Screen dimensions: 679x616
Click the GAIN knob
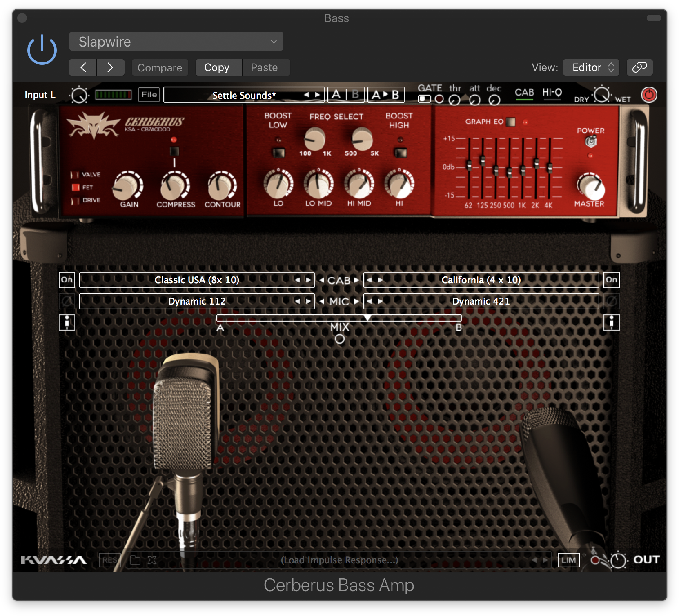point(128,185)
